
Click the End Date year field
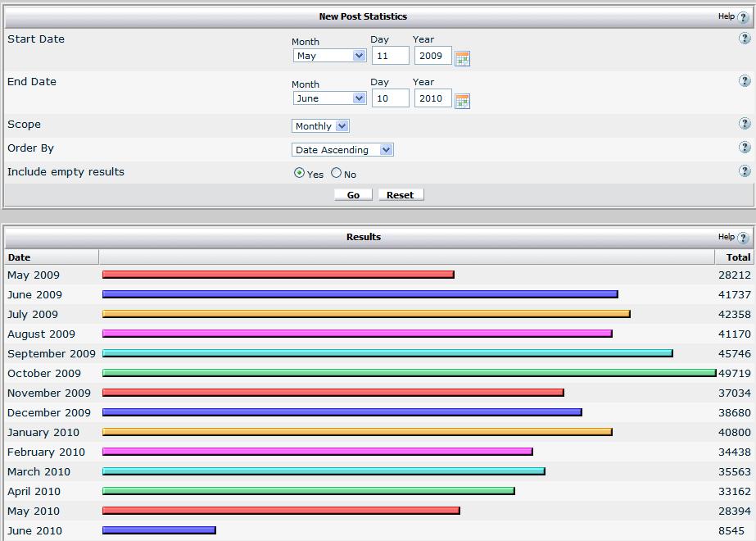pyautogui.click(x=432, y=98)
